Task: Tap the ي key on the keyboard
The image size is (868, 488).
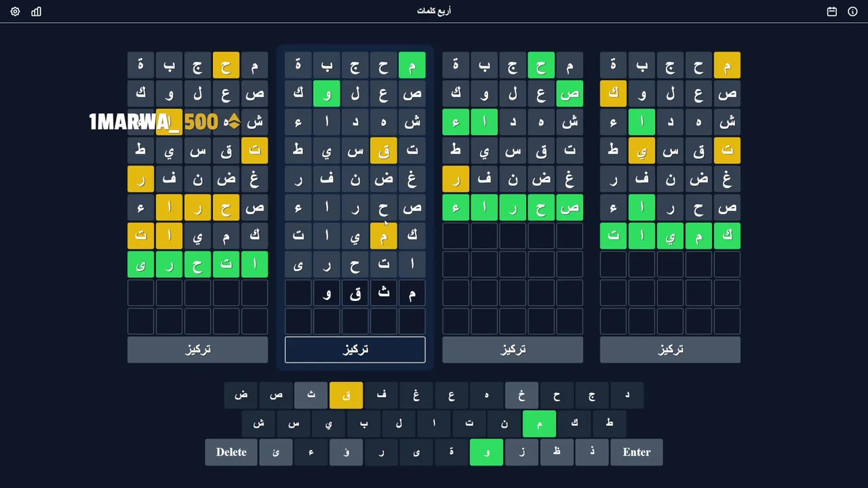Action: click(x=329, y=424)
